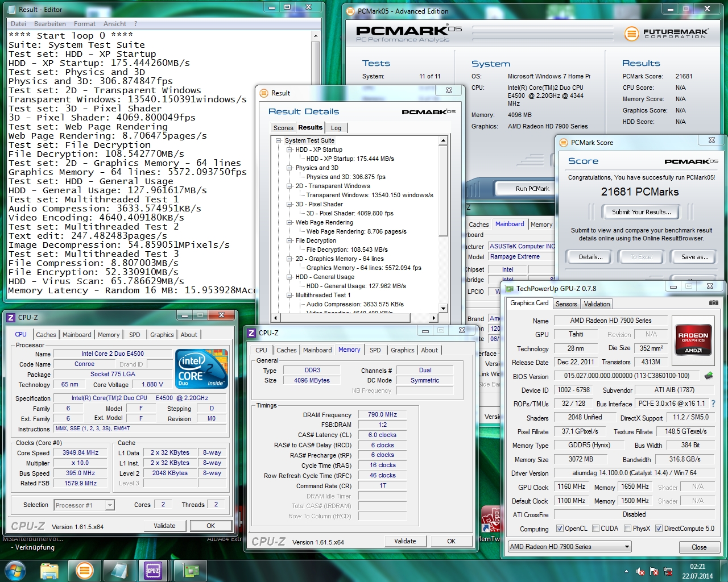Open the Format menu in Editor

[x=85, y=24]
